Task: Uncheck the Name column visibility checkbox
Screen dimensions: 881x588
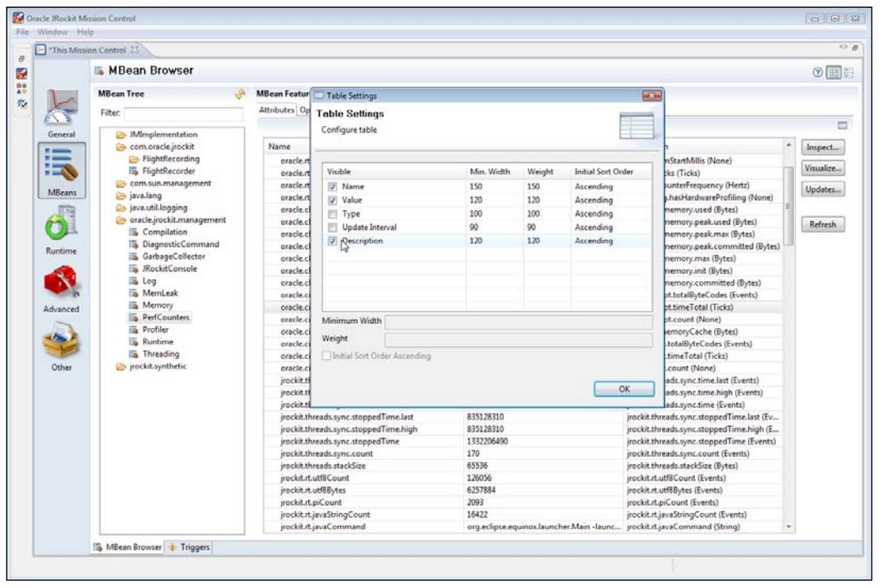Action: tap(332, 187)
